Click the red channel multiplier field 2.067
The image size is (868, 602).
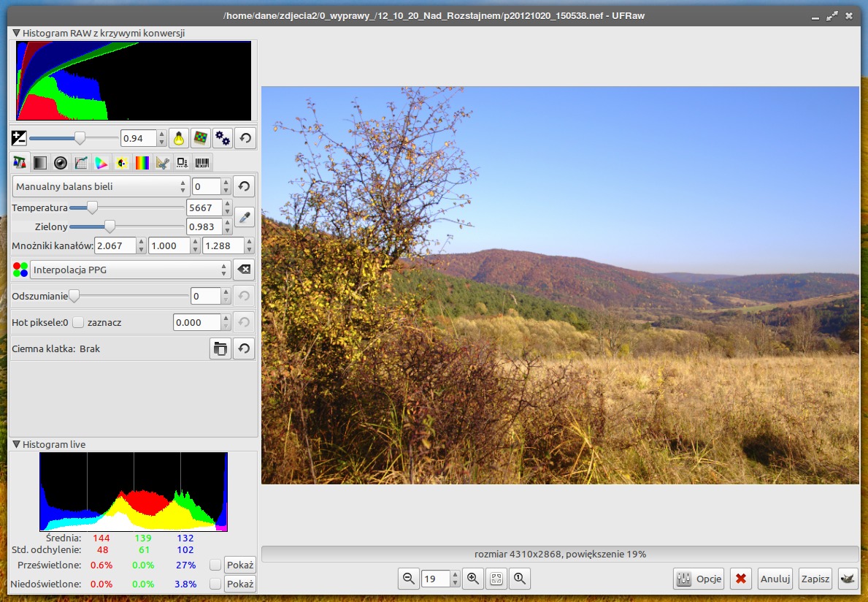click(x=115, y=246)
